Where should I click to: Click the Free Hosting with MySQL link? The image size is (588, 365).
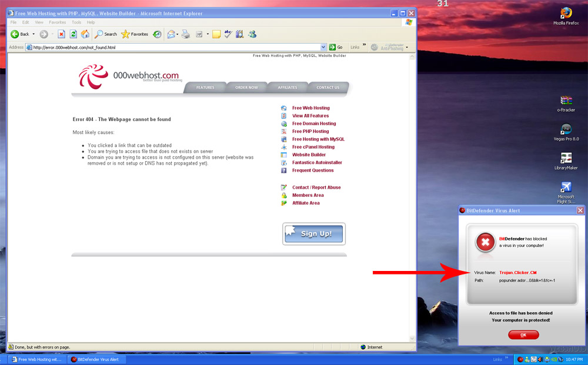[x=318, y=139]
